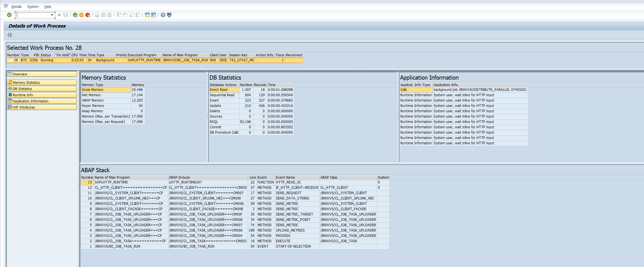Open the command field dropdown arrow
The image size is (644, 267).
tap(52, 15)
